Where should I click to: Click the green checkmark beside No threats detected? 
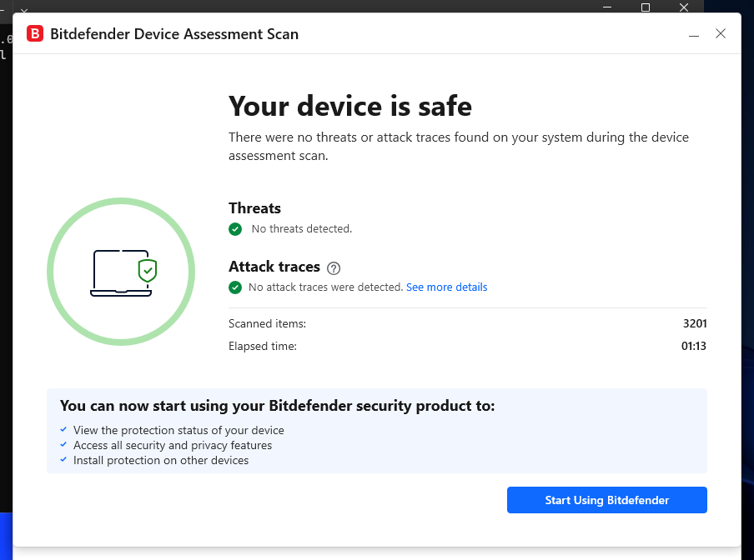tap(235, 229)
